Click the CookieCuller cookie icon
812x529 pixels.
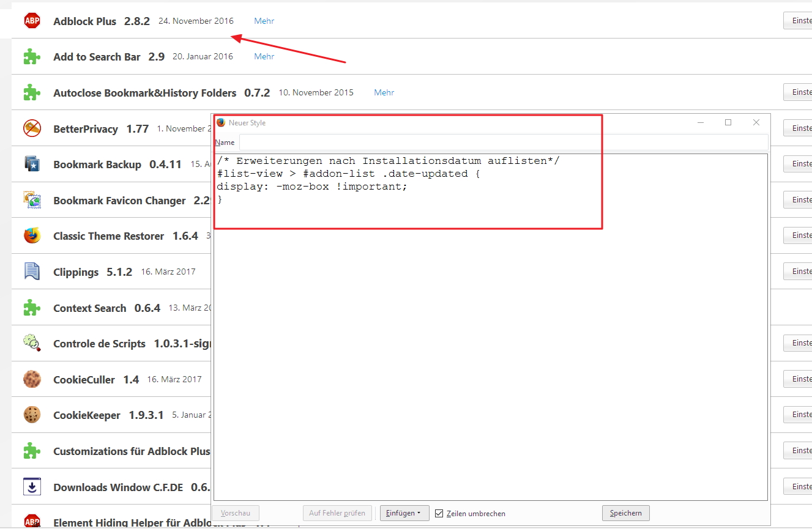32,379
